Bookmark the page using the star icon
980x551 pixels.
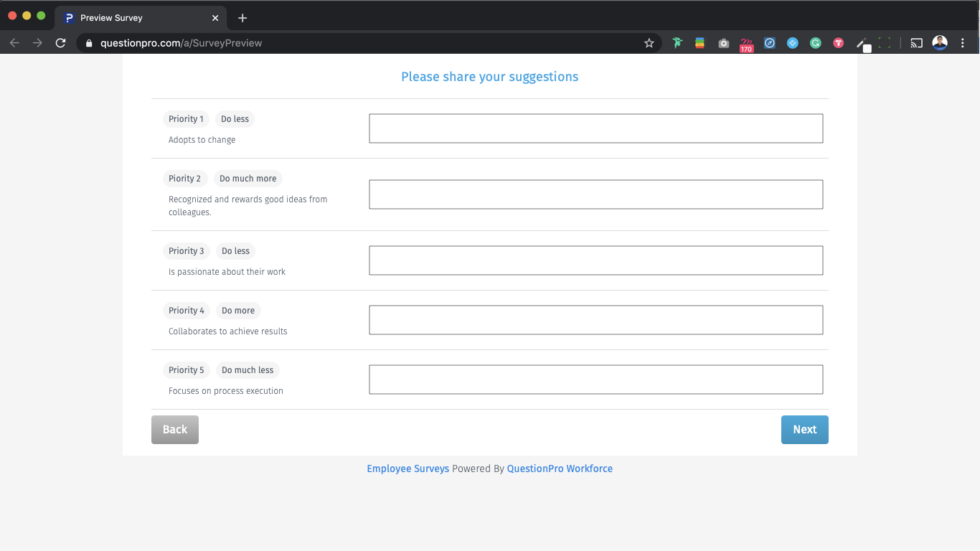tap(649, 43)
